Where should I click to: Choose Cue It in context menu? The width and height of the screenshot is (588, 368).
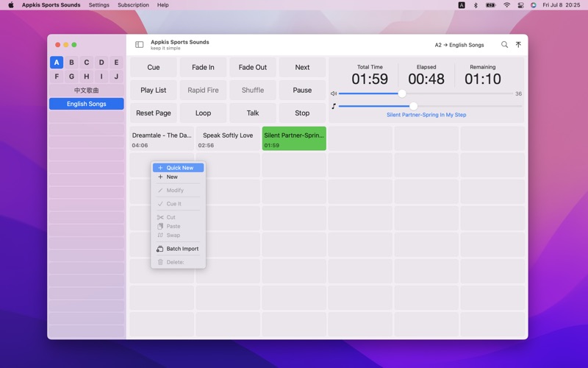pos(178,204)
